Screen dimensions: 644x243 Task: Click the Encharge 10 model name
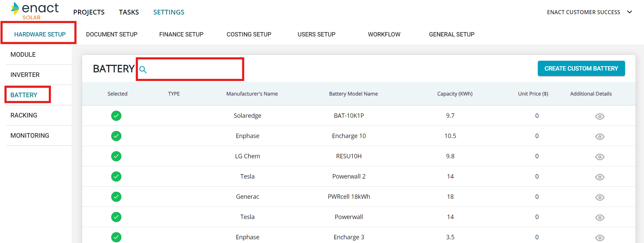pos(349,136)
